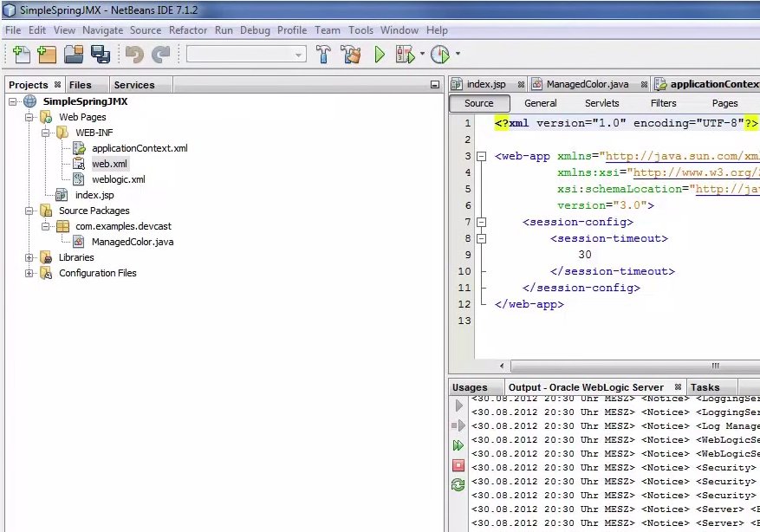The image size is (760, 532).
Task: Click the green double-arrow profile server icon
Action: 458,445
